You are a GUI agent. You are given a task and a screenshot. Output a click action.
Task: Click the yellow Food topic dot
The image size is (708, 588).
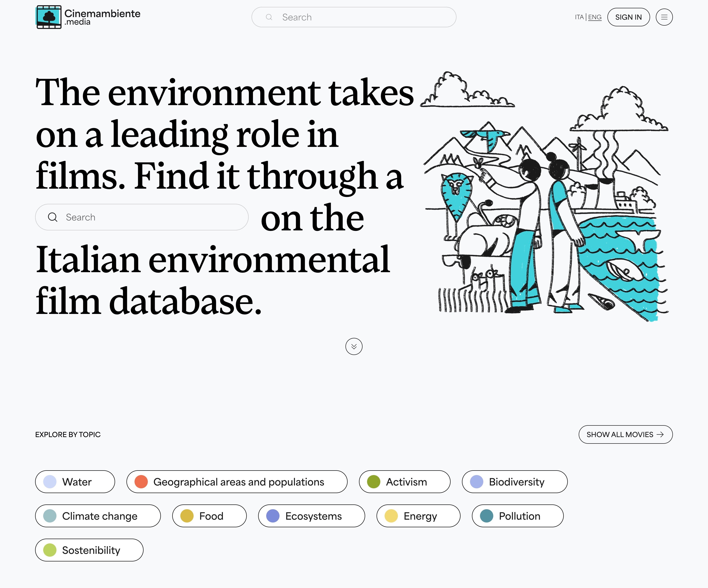(x=187, y=516)
